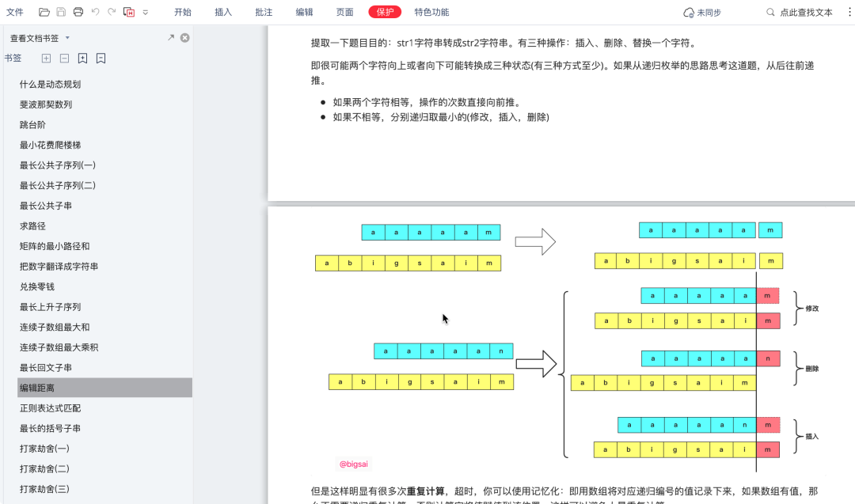Open bookmark 正则表达式匹配
This screenshot has height=504, width=855.
(x=50, y=408)
